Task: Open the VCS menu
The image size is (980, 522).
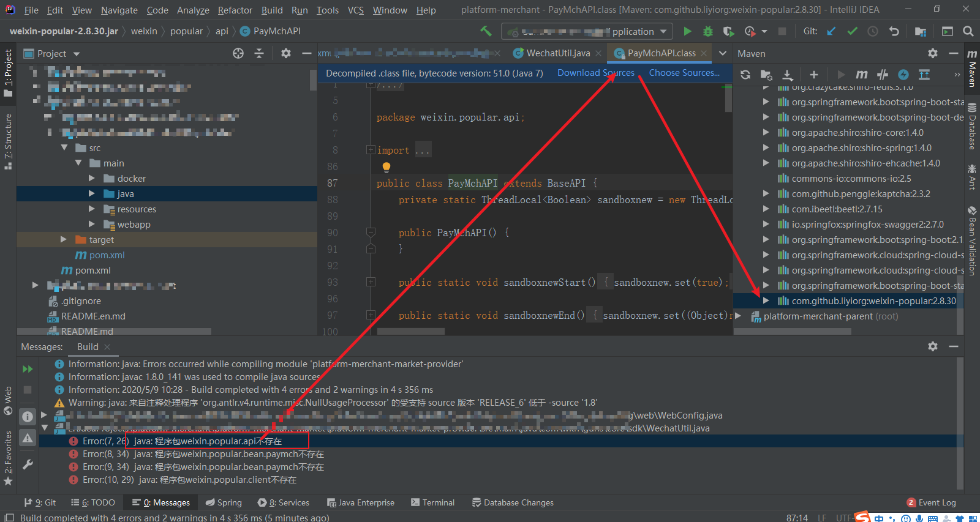Action: pyautogui.click(x=356, y=10)
